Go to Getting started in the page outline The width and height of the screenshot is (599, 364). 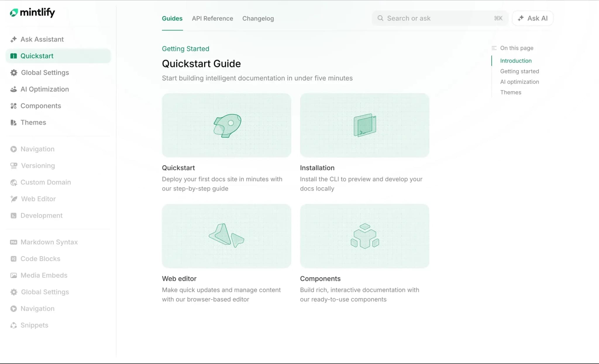click(x=519, y=71)
